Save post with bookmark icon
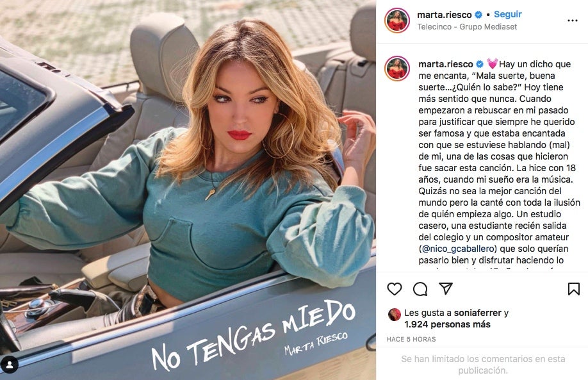 [x=574, y=289]
